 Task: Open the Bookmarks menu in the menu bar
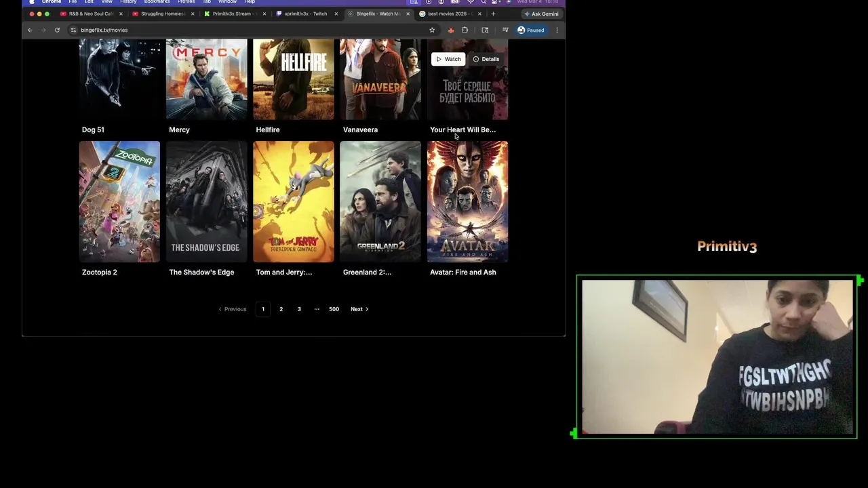click(157, 2)
